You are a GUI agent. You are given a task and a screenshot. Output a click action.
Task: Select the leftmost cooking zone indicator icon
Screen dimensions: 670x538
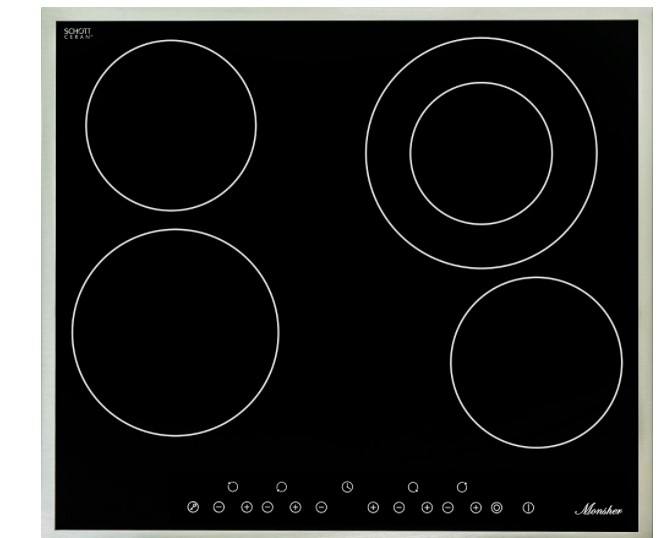[233, 487]
